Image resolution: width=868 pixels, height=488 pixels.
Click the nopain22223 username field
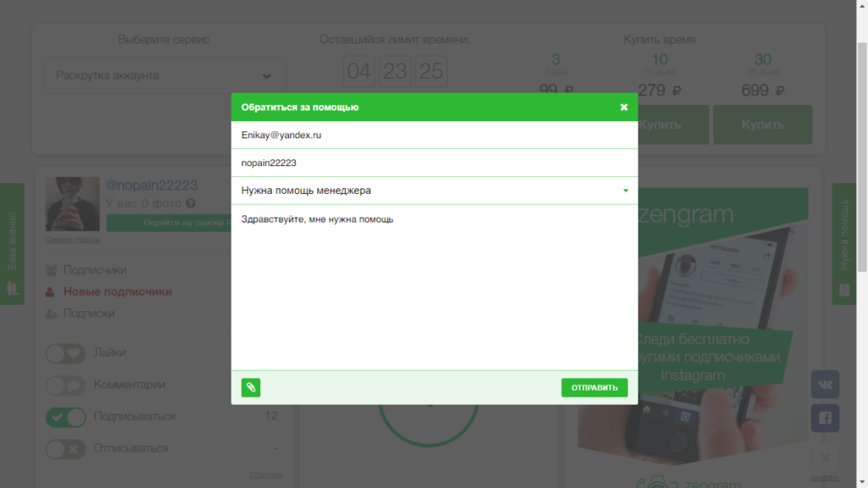coord(435,163)
